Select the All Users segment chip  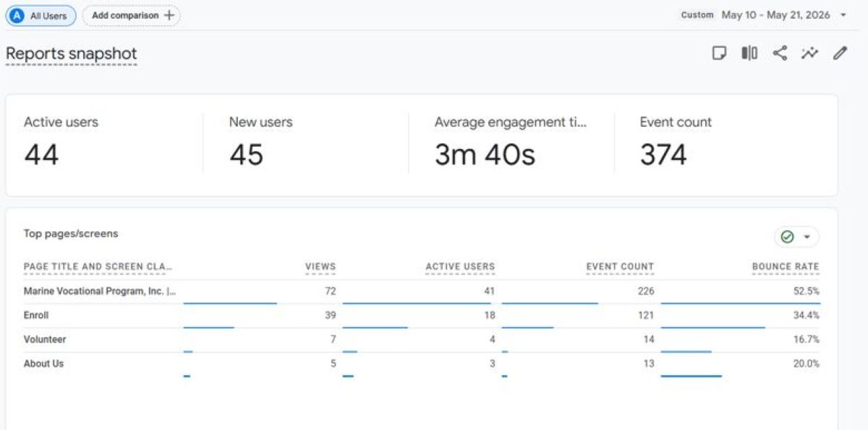pos(41,15)
